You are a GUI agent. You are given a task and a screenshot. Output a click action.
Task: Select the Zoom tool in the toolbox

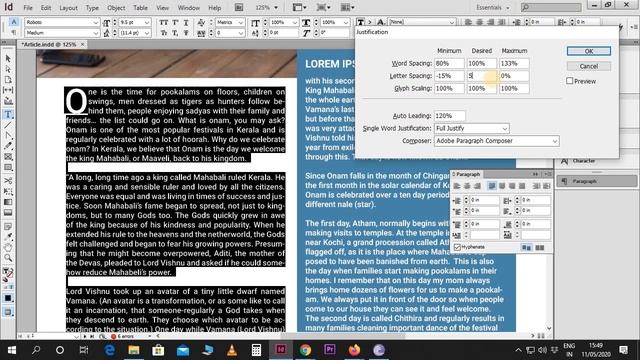click(x=8, y=258)
